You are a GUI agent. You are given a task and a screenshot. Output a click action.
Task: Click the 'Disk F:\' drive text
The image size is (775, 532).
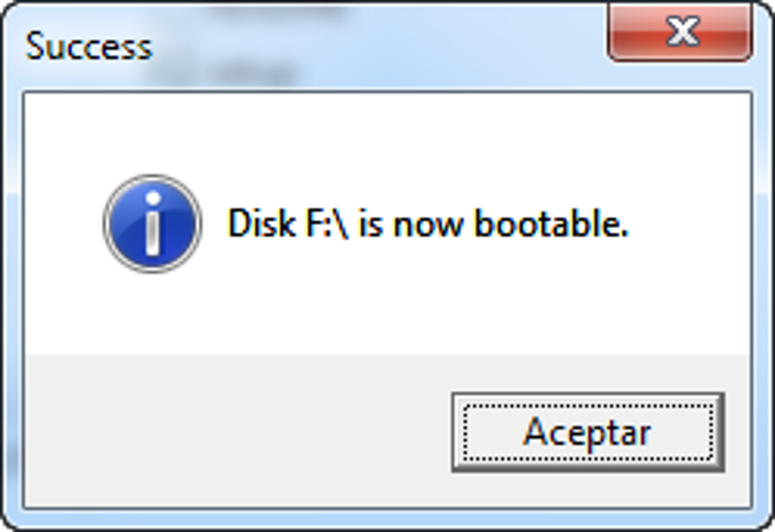tap(288, 223)
